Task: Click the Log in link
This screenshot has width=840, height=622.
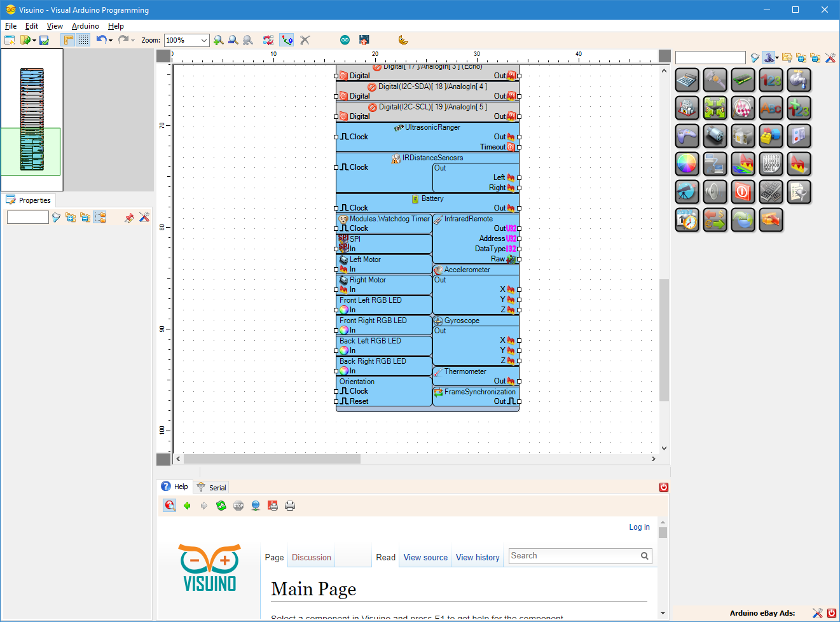Action: [x=639, y=527]
